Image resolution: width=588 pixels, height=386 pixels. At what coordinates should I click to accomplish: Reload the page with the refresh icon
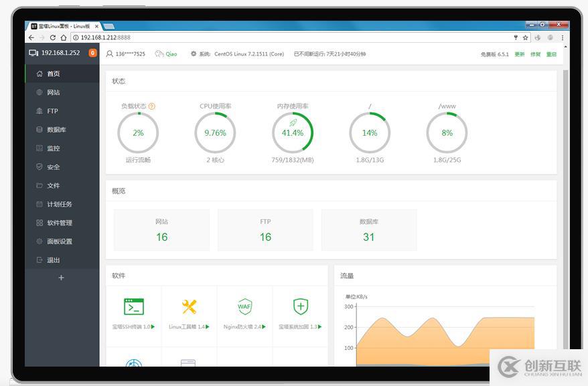point(53,37)
